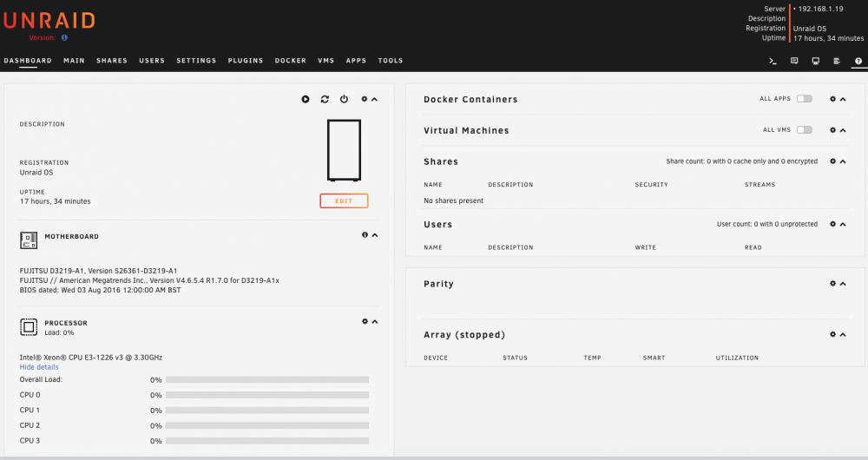Image resolution: width=868 pixels, height=460 pixels.
Task: Collapse the Virtual Machines section
Action: click(x=843, y=131)
